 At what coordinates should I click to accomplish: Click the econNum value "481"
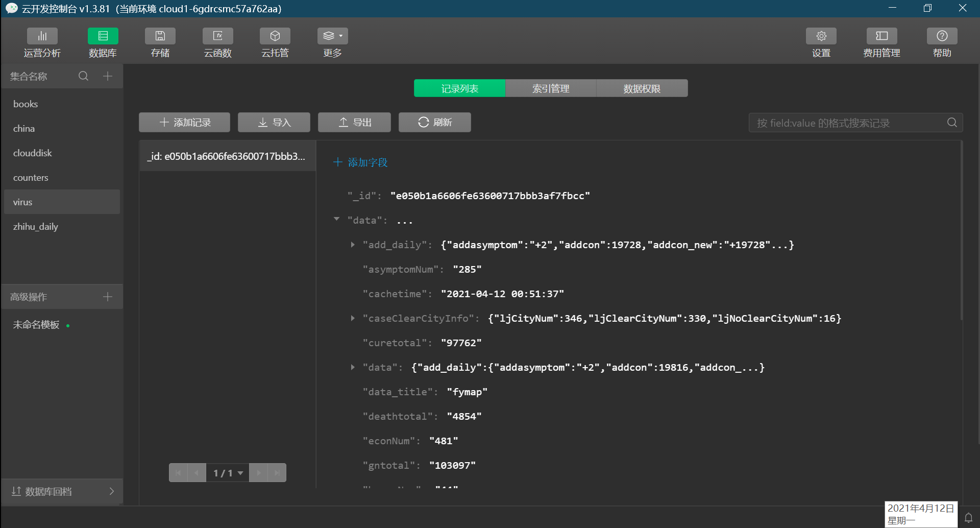point(444,441)
